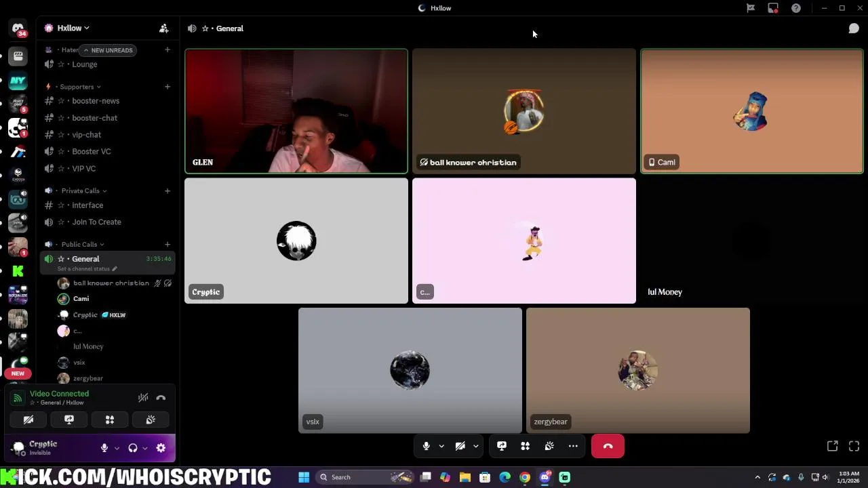Screen dimensions: 868x488
Task: Add channel to Private Calls category
Action: (167, 190)
